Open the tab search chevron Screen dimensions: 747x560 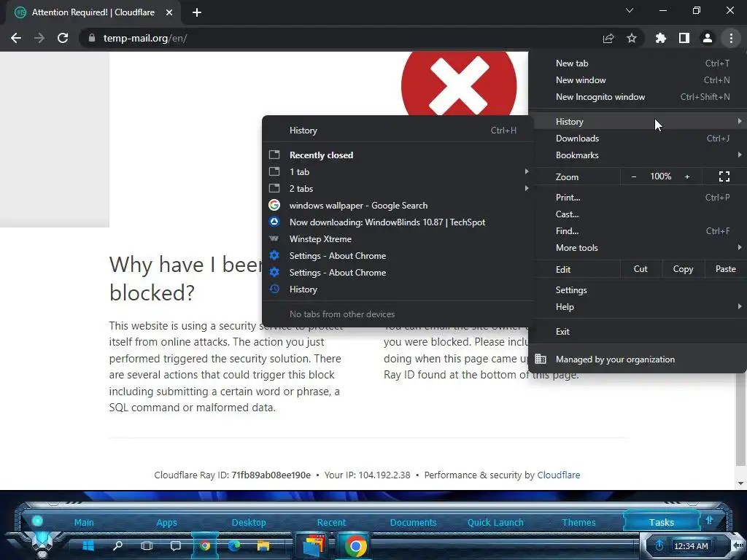tap(630, 10)
